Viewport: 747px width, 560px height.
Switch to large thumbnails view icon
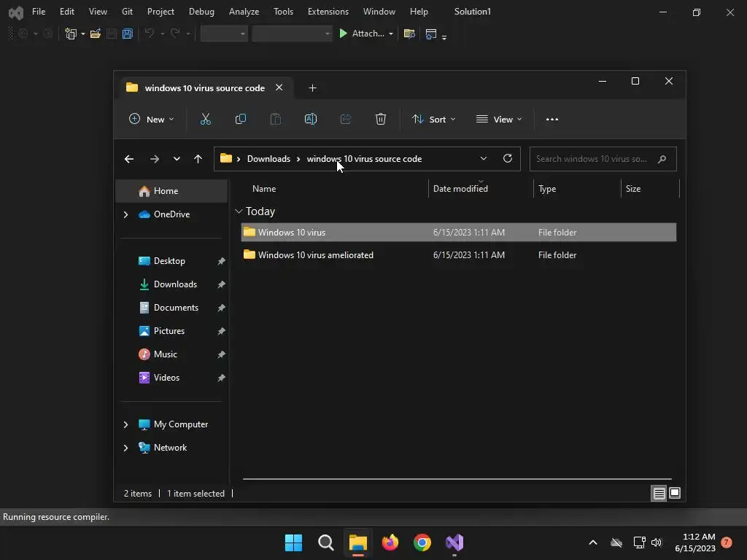pos(675,494)
